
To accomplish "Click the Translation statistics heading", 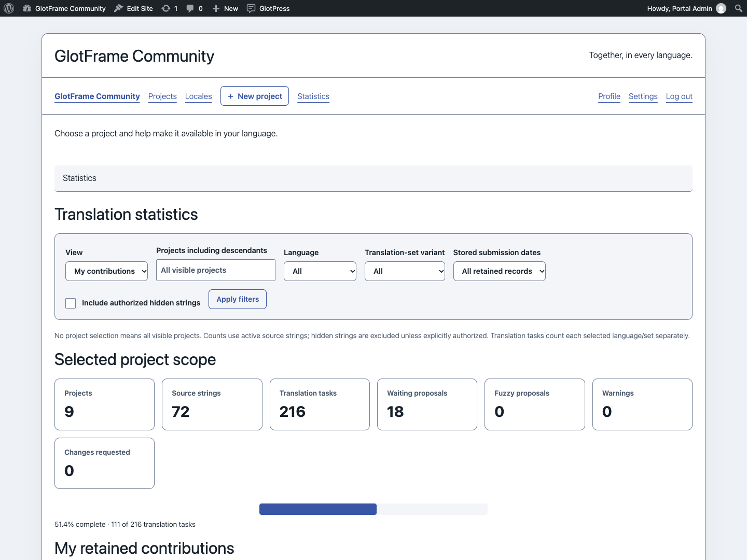I will [x=126, y=214].
